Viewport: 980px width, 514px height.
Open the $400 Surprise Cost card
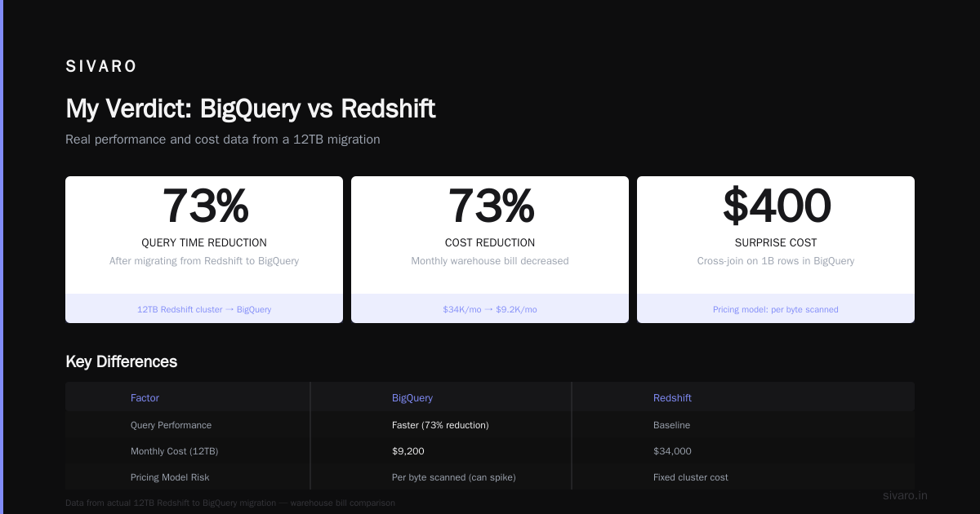click(776, 250)
